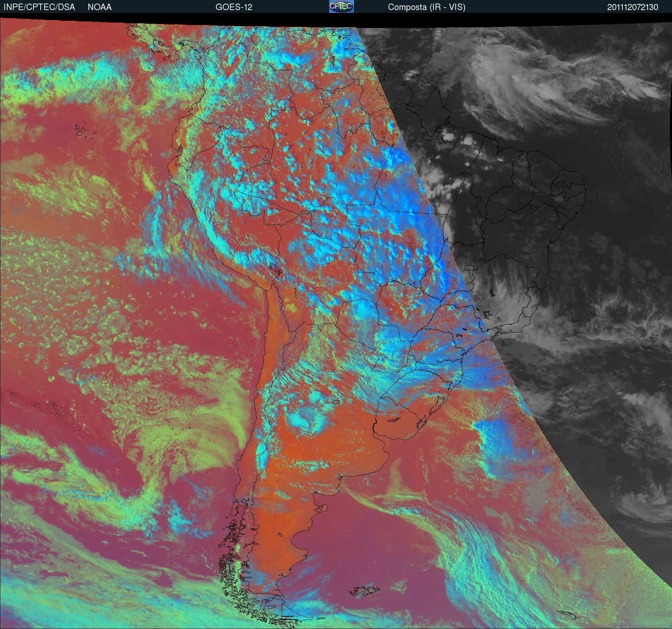The width and height of the screenshot is (672, 629).
Task: Click the '201112072130' timestamp
Action: (x=633, y=7)
